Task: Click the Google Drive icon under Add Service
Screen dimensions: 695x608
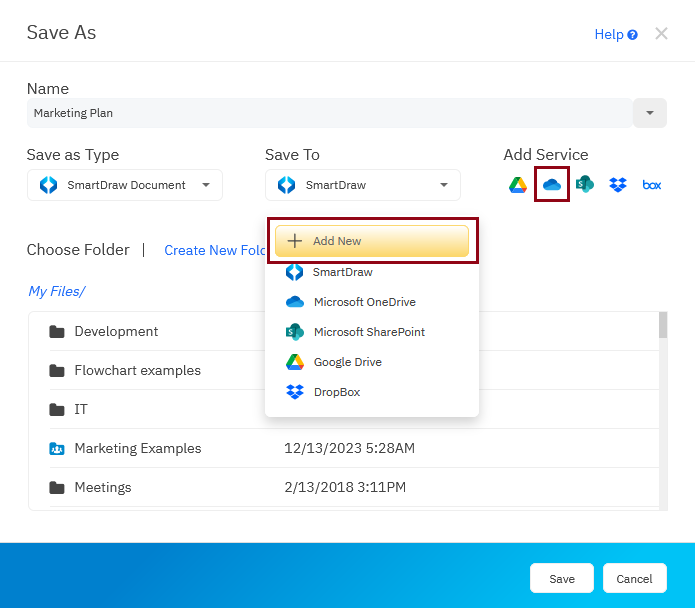Action: pyautogui.click(x=517, y=185)
